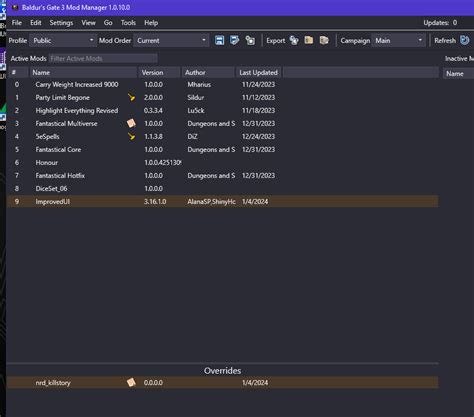Click the yellow tool icon on Party Limit Begone
474x417 pixels.
[x=131, y=97]
